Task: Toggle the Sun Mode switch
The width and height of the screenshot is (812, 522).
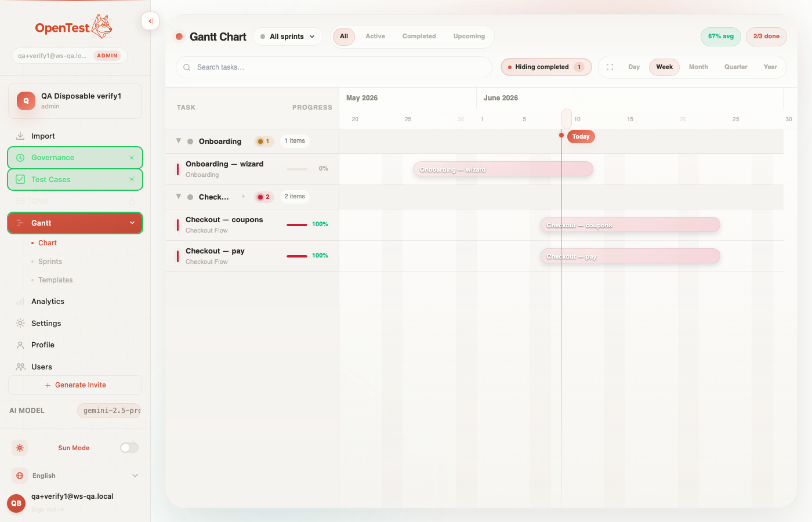Action: 129,448
